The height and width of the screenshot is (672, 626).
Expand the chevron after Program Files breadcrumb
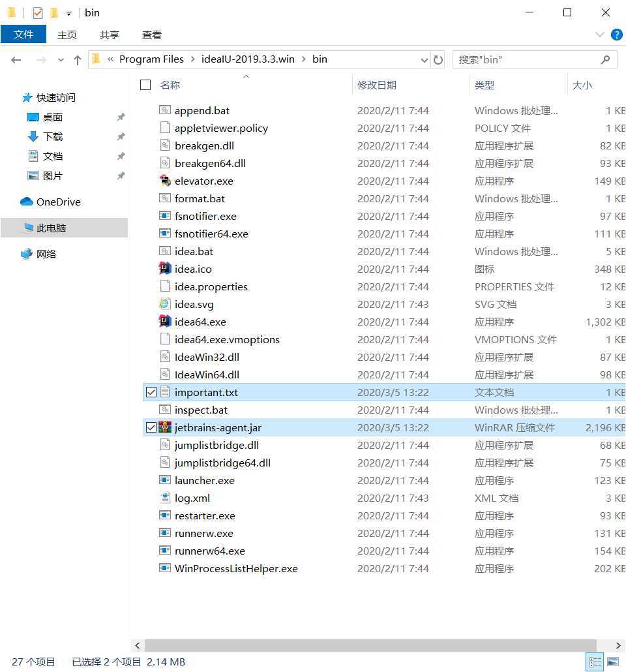[192, 59]
